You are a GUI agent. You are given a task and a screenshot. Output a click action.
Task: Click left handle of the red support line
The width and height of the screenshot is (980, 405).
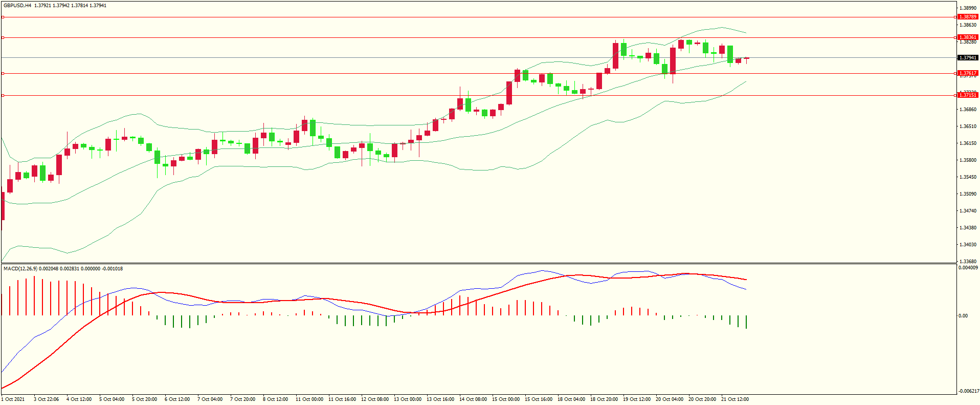click(3, 95)
